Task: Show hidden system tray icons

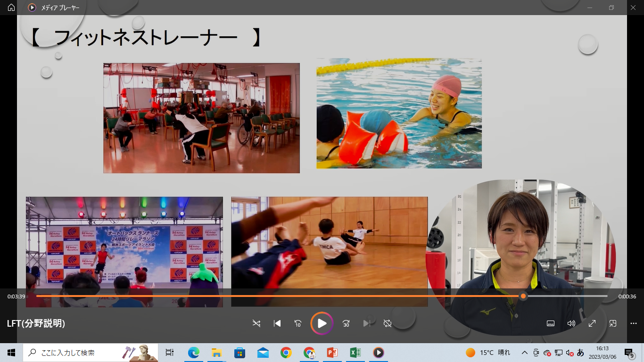Action: tap(524, 353)
